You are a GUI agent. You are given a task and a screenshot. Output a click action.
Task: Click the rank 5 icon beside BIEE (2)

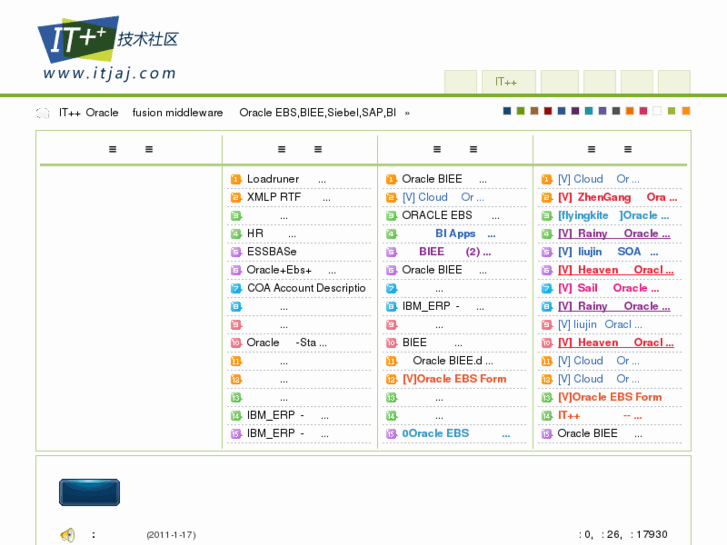pyautogui.click(x=392, y=252)
